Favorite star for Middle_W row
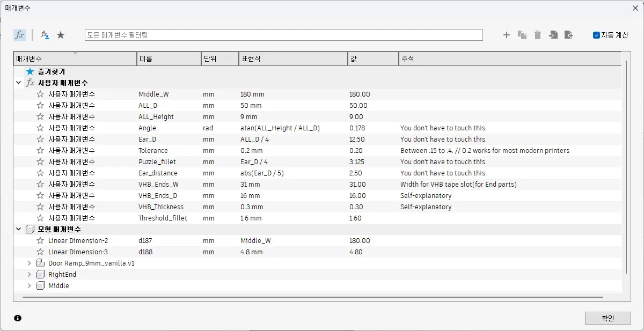Viewport: 644px width, 331px height. [x=40, y=94]
